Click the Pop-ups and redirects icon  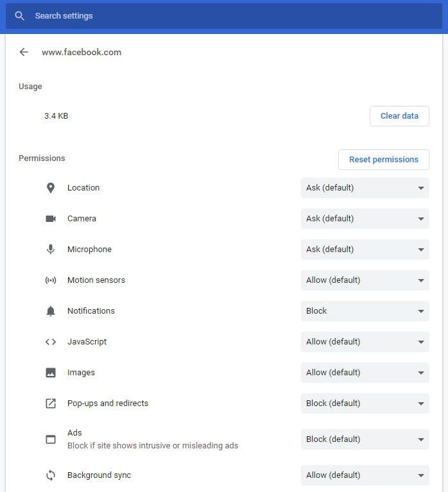click(51, 403)
